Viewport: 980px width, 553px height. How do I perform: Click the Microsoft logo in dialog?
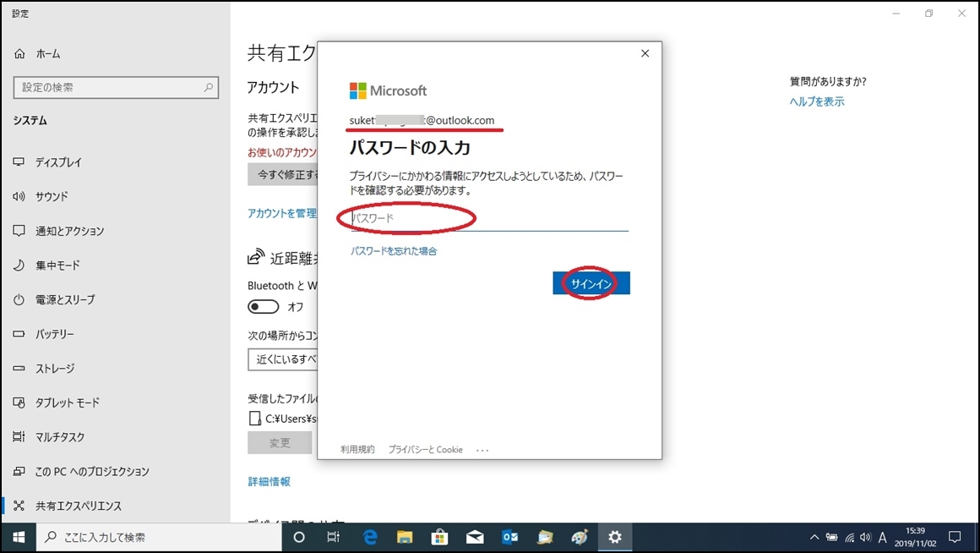(388, 90)
